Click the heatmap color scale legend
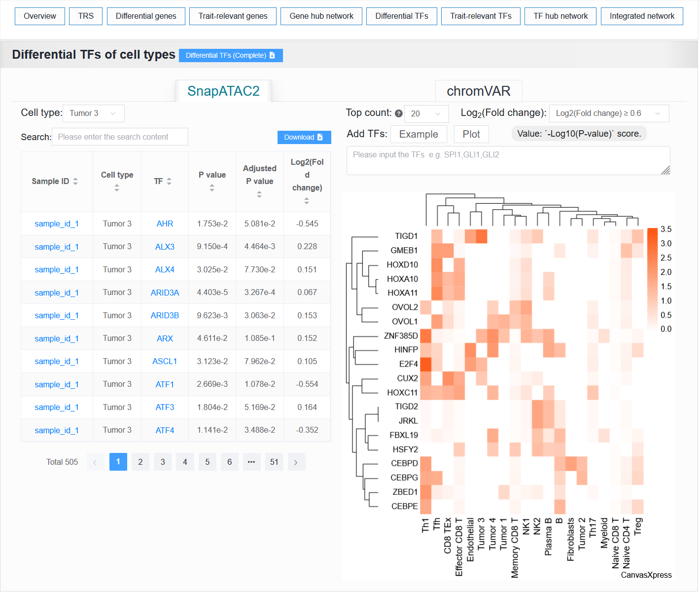Screen dimensions: 700x595 (x=659, y=279)
